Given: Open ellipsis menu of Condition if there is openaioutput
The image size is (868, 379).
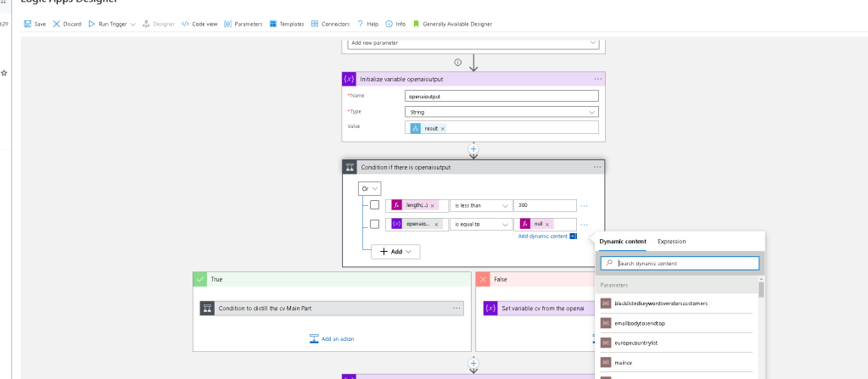Looking at the screenshot, I should point(596,167).
